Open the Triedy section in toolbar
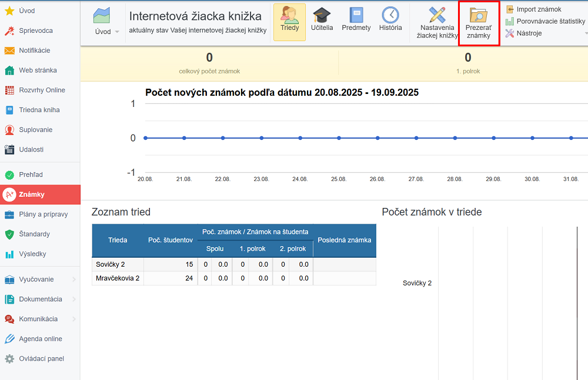This screenshot has width=588, height=380. 289,22
